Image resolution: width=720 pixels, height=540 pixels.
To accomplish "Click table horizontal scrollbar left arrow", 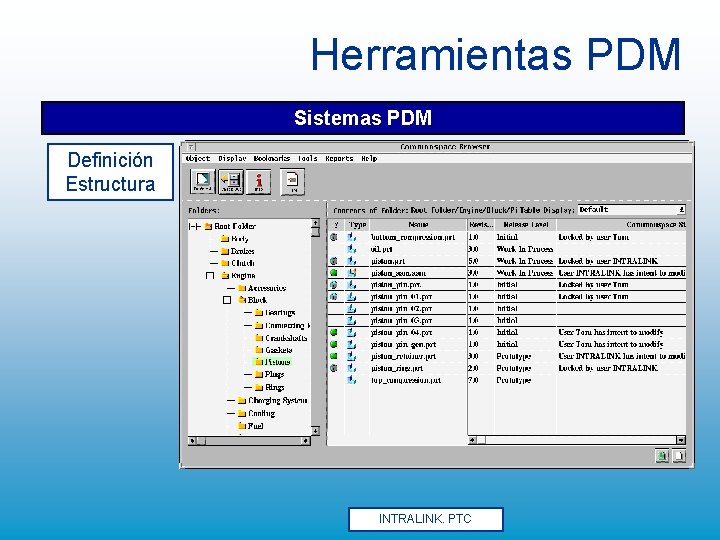I will (472, 440).
